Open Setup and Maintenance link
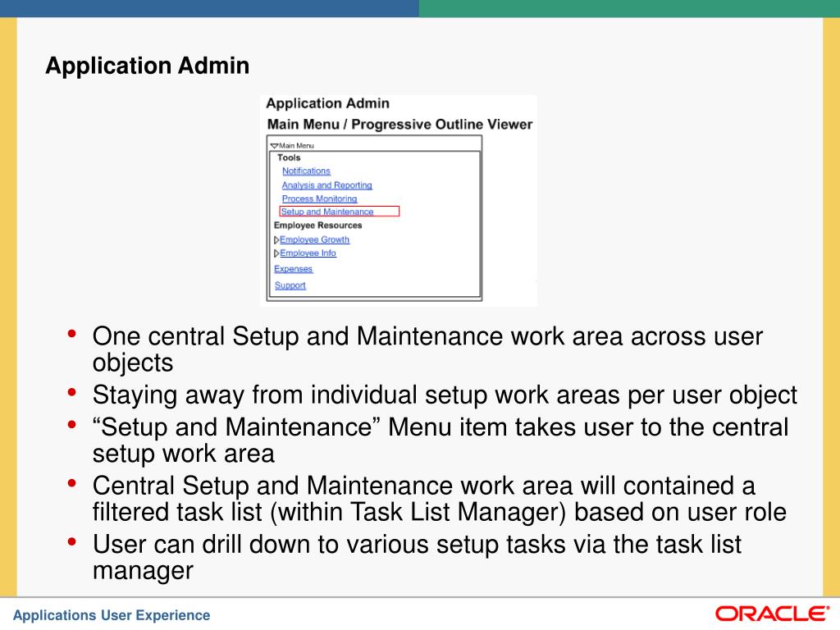 [327, 212]
